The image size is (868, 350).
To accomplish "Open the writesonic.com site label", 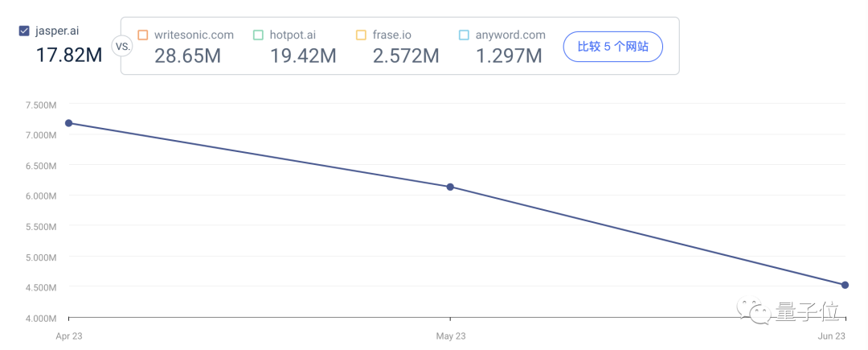I will [194, 35].
